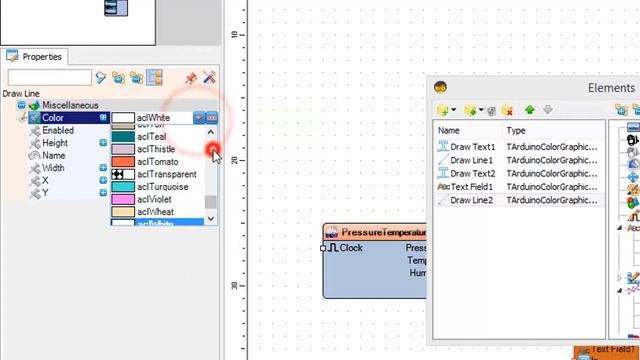Viewport: 640px width, 360px height.
Task: Open the add element dropdown arrow
Action: tap(453, 110)
